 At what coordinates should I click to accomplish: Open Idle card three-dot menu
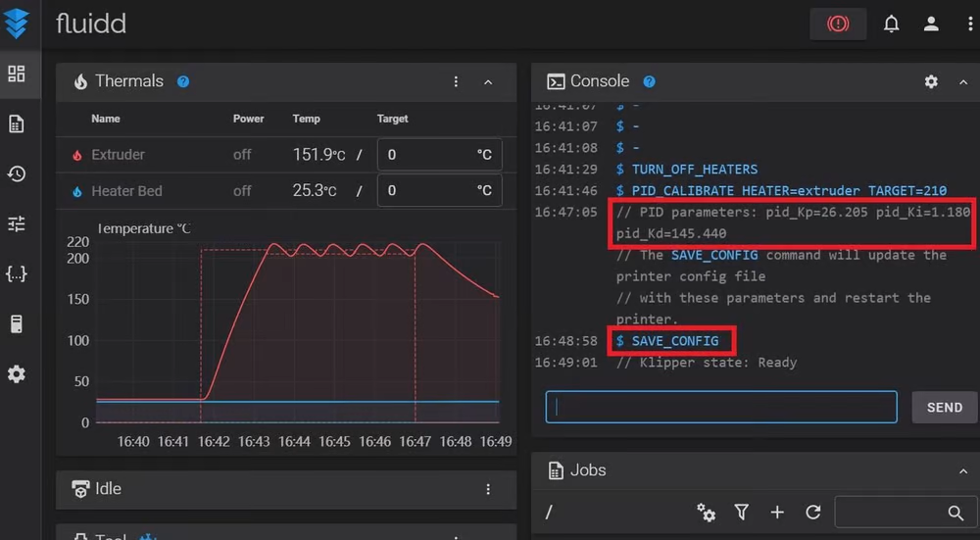[488, 489]
